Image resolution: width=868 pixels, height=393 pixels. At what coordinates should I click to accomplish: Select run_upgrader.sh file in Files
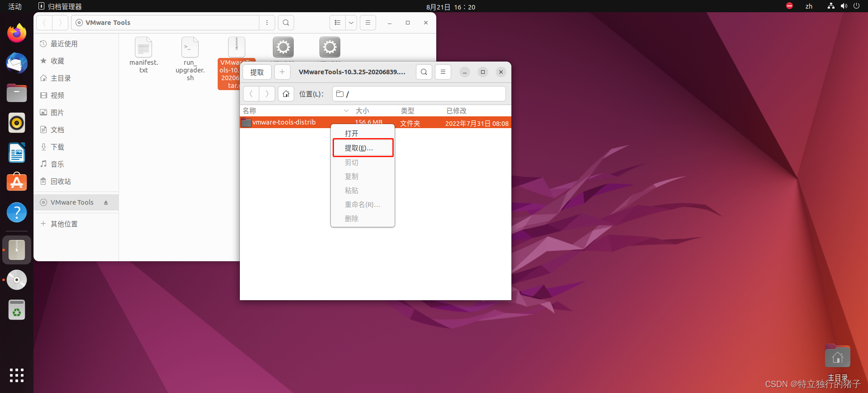coord(190,59)
